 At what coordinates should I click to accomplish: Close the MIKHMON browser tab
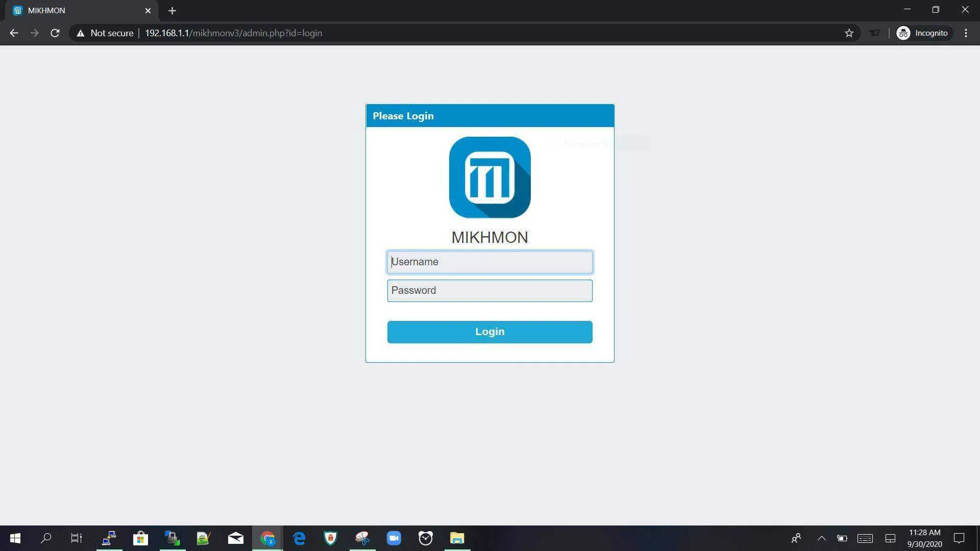point(148,10)
